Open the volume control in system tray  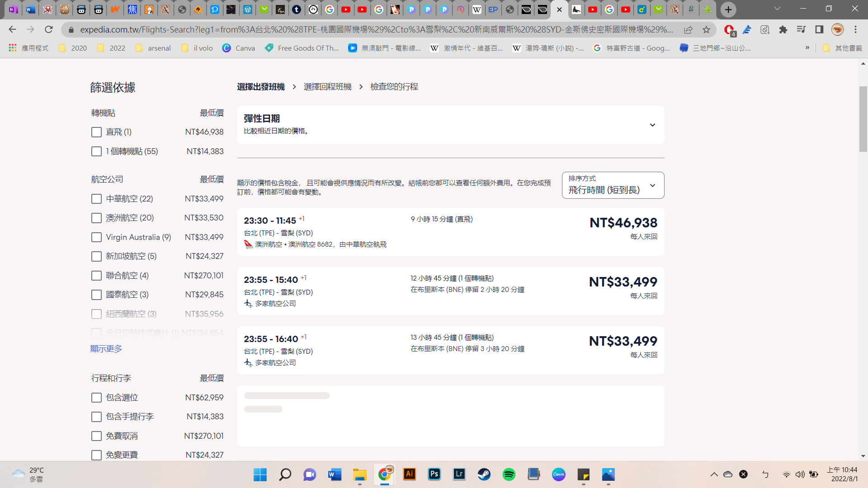(x=800, y=474)
